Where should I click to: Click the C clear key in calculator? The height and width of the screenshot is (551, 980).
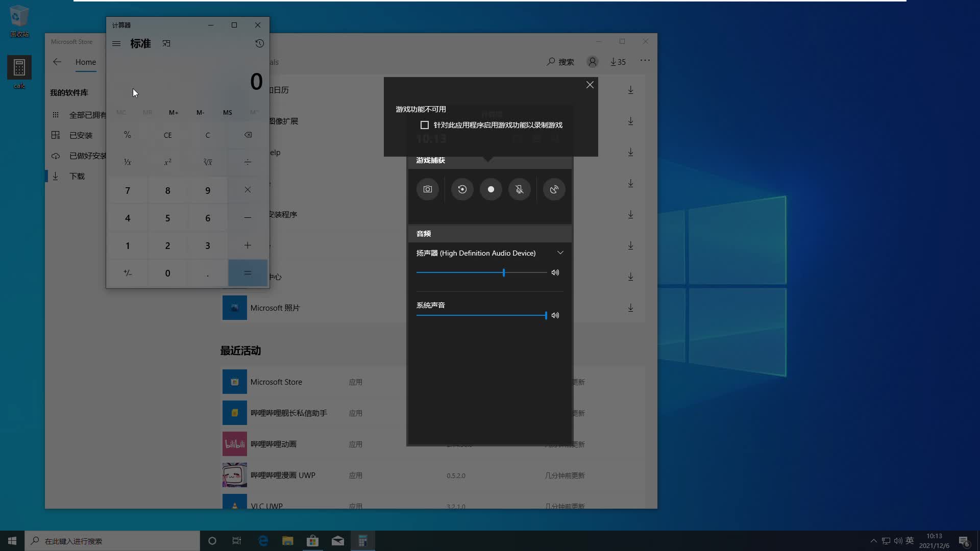tap(208, 135)
